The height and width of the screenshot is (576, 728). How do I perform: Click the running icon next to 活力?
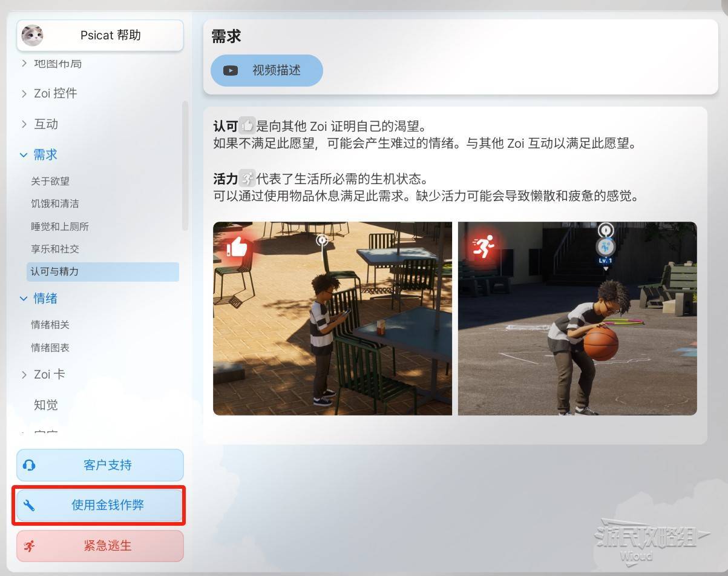point(247,179)
